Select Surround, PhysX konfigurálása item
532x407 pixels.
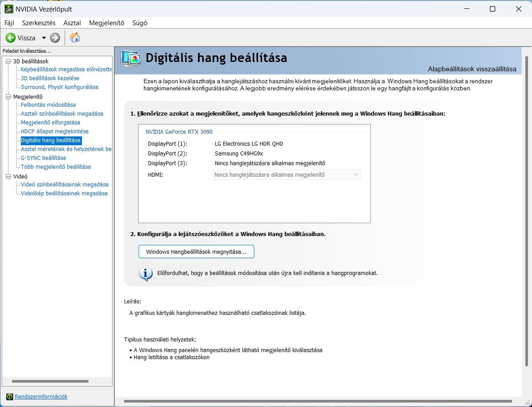60,87
